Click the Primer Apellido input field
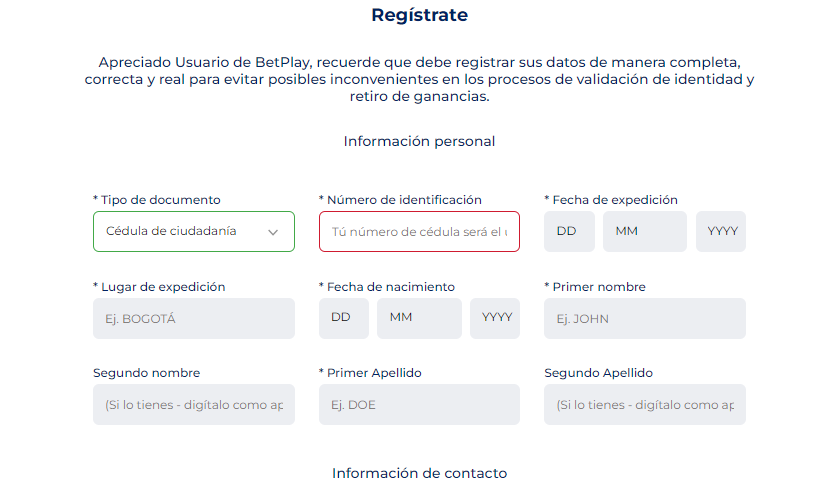Screen dimensions: 824x499 [419, 405]
